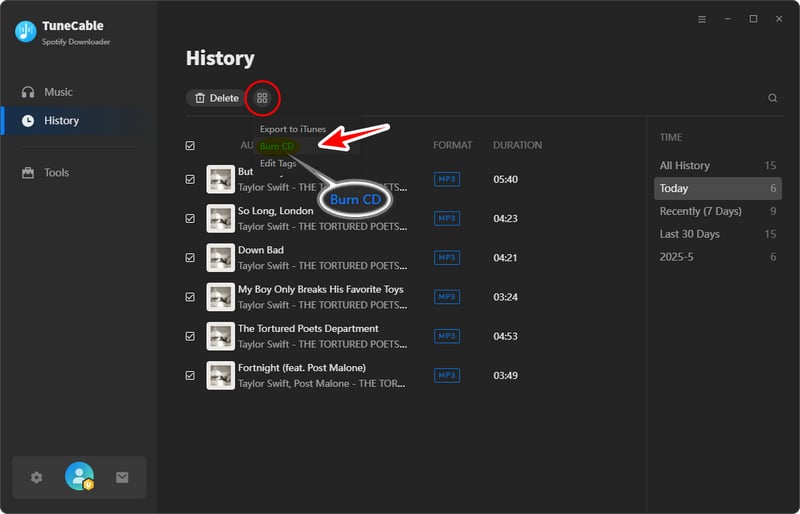Click the MP3 format badge for Down Bad
800x514 pixels.
[447, 258]
